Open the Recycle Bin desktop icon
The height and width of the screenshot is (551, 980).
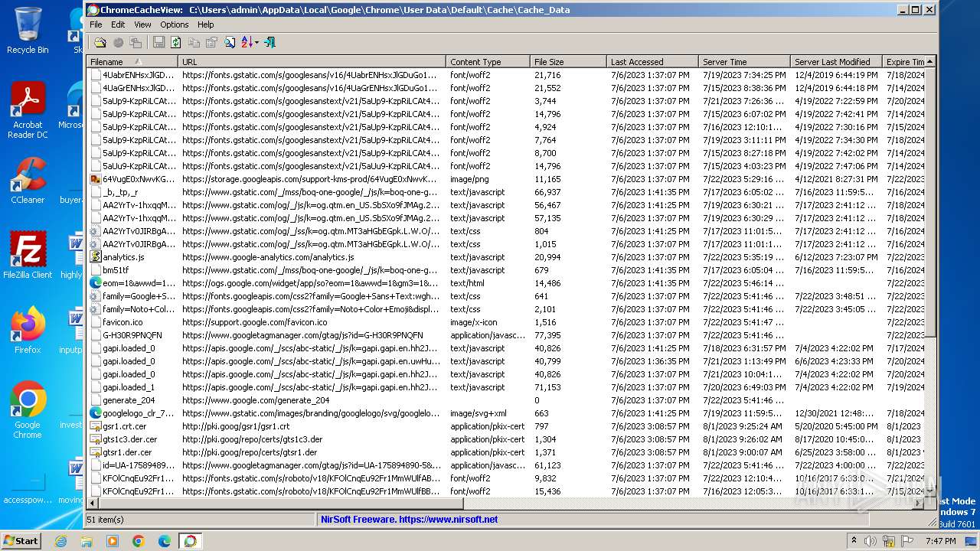point(28,31)
